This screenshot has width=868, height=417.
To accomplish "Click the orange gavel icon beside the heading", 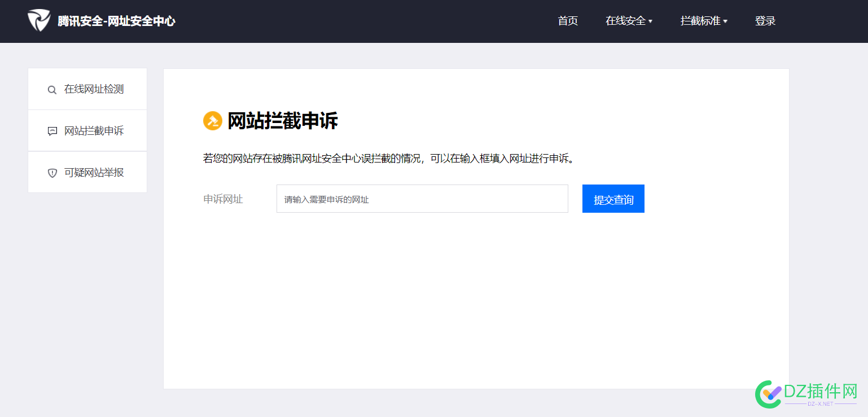I will pos(213,121).
